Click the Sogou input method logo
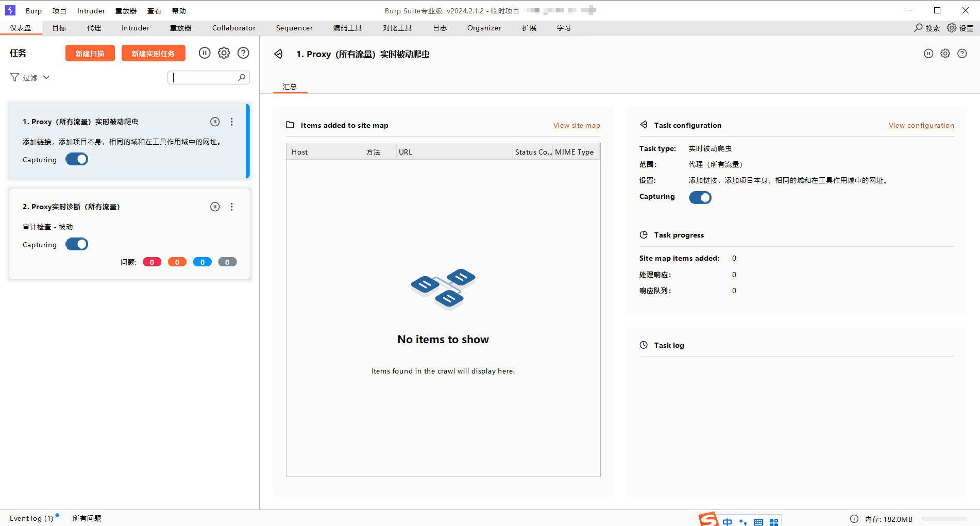 pos(708,519)
